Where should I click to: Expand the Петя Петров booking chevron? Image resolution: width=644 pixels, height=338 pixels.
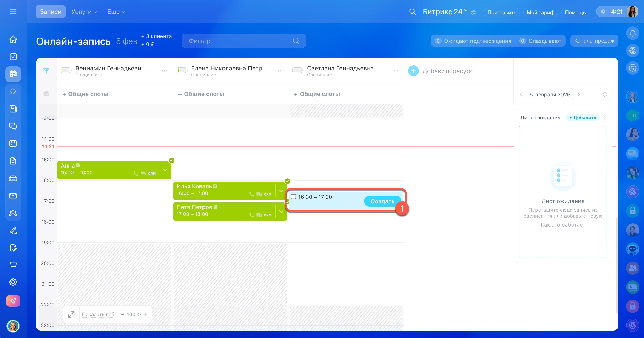click(281, 212)
